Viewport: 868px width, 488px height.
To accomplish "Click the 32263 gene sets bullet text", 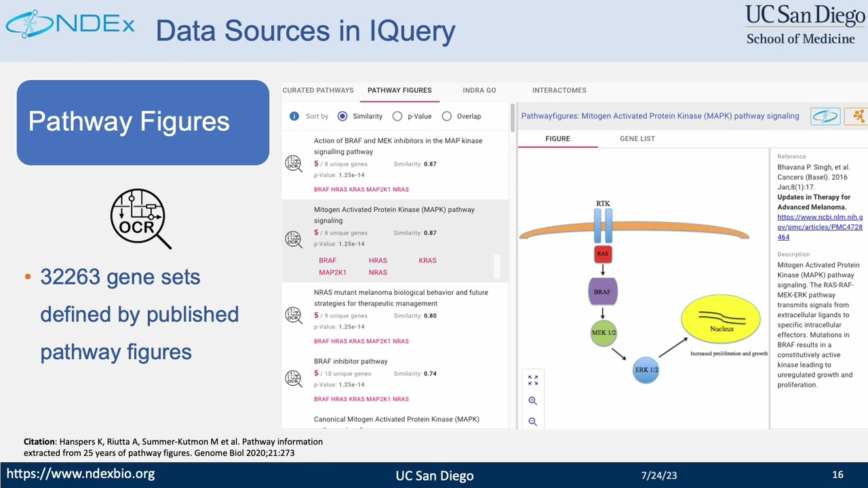I will (x=139, y=314).
